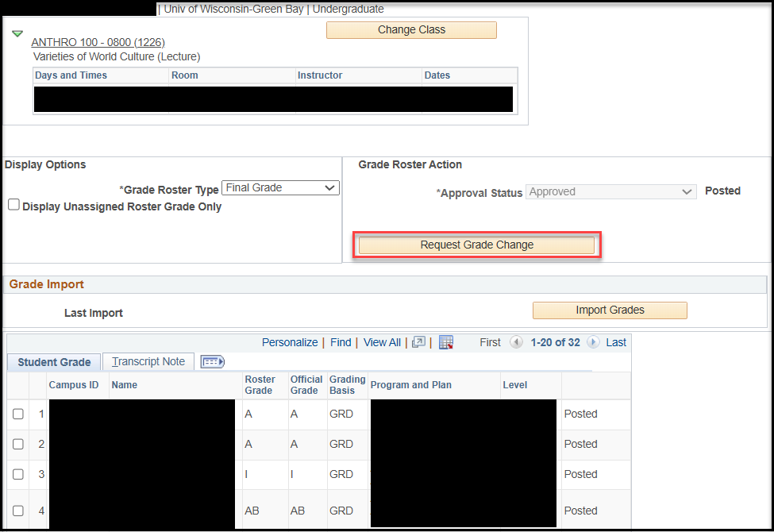Open the Approval Status dropdown
This screenshot has width=774, height=532.
coord(610,191)
